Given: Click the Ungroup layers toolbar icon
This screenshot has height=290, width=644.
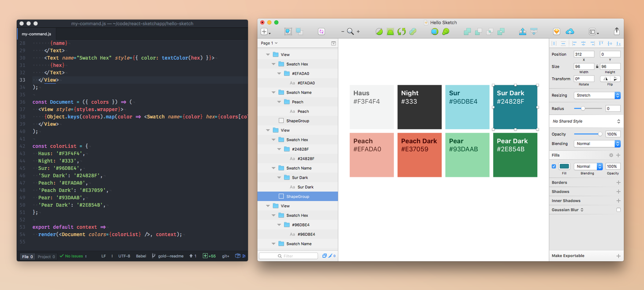Looking at the screenshot, I should (x=300, y=31).
